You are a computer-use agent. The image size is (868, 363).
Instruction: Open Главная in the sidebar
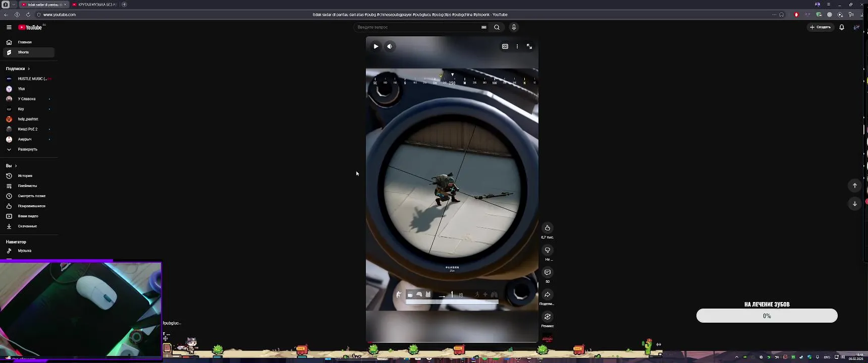click(x=29, y=42)
